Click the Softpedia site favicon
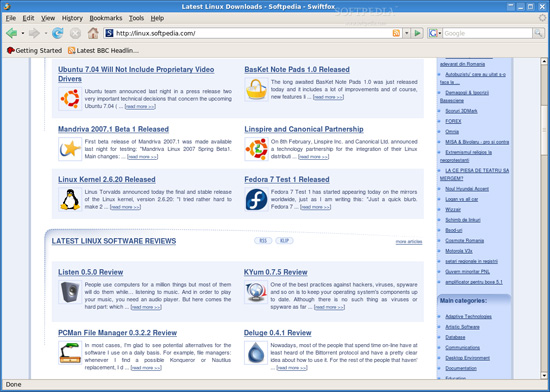Screen dimensions: 550x392 109,33
